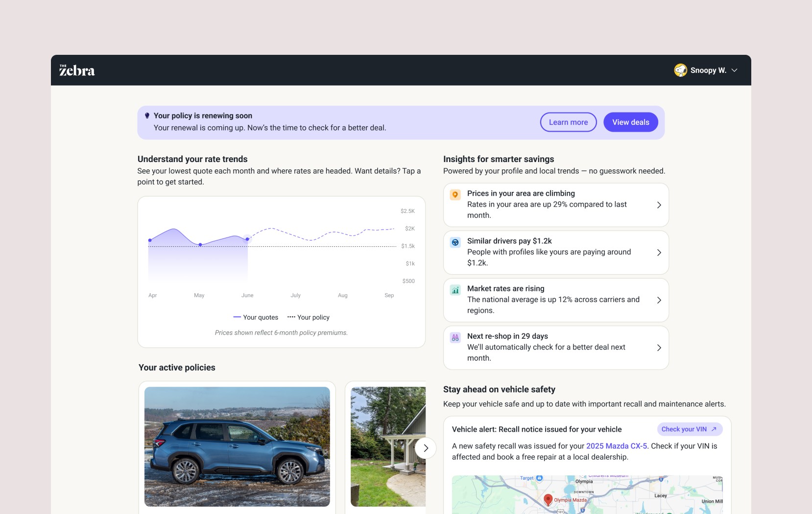Open the house policy image
This screenshot has height=514, width=812.
(388, 446)
